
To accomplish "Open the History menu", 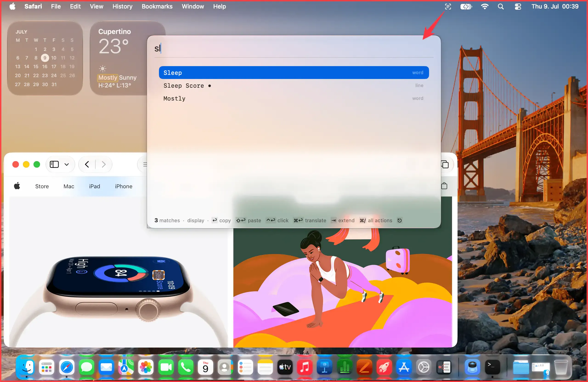I will point(122,6).
